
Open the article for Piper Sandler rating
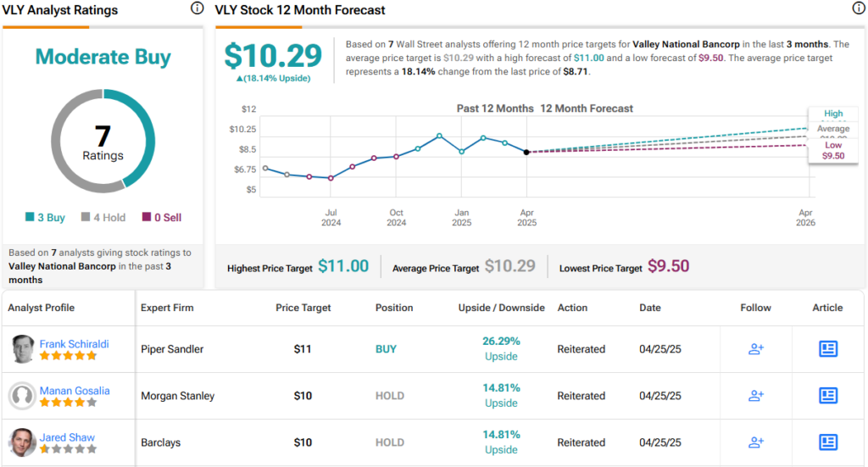[828, 348]
